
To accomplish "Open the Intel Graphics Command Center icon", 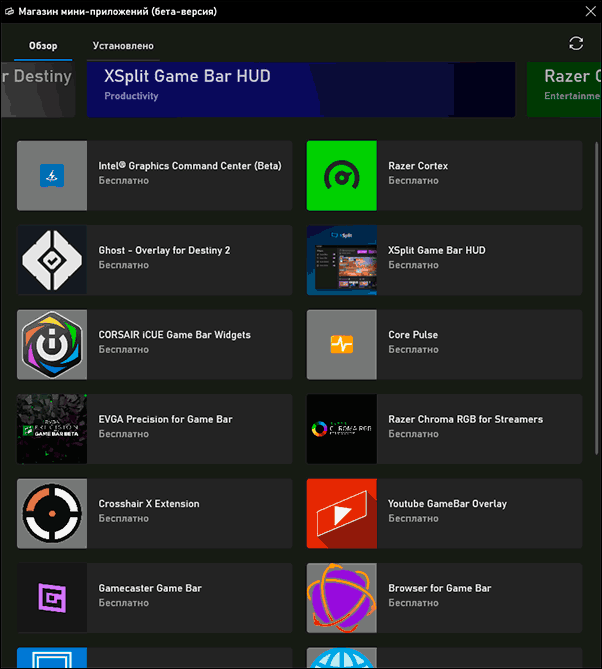I will (52, 175).
